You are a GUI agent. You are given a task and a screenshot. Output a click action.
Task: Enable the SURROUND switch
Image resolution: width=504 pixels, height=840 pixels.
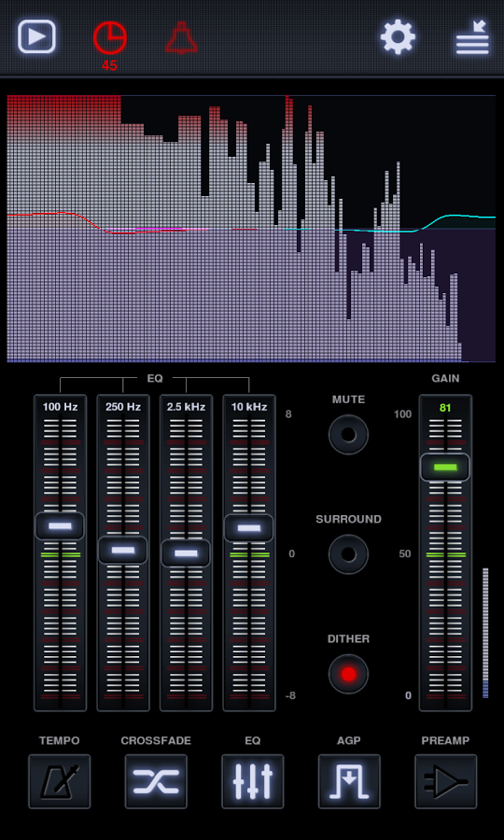pyautogui.click(x=349, y=553)
